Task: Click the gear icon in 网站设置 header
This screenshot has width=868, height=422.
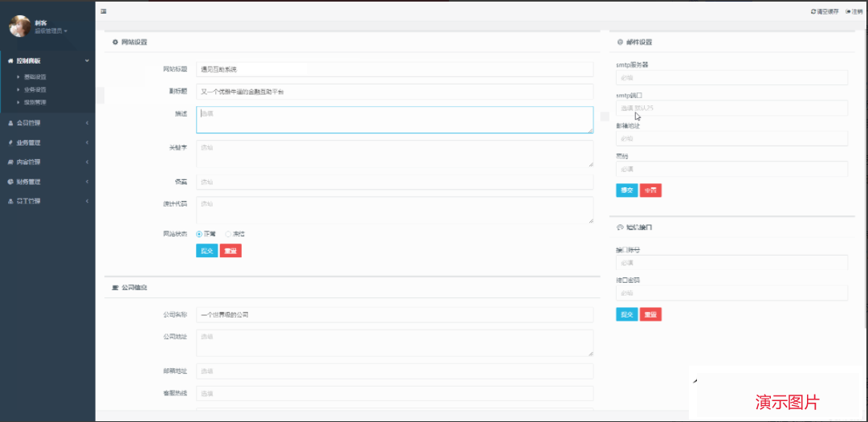Action: click(x=115, y=42)
